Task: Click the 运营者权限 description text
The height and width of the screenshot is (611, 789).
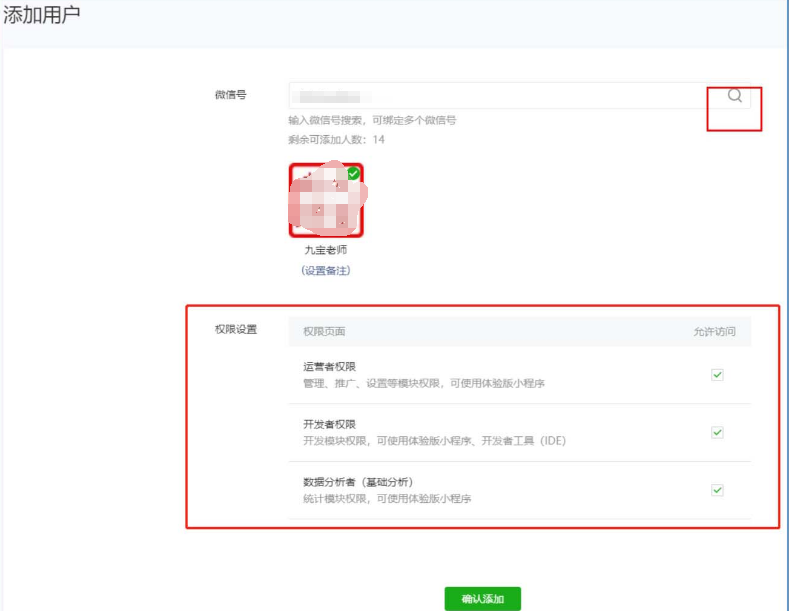Action: (423, 384)
